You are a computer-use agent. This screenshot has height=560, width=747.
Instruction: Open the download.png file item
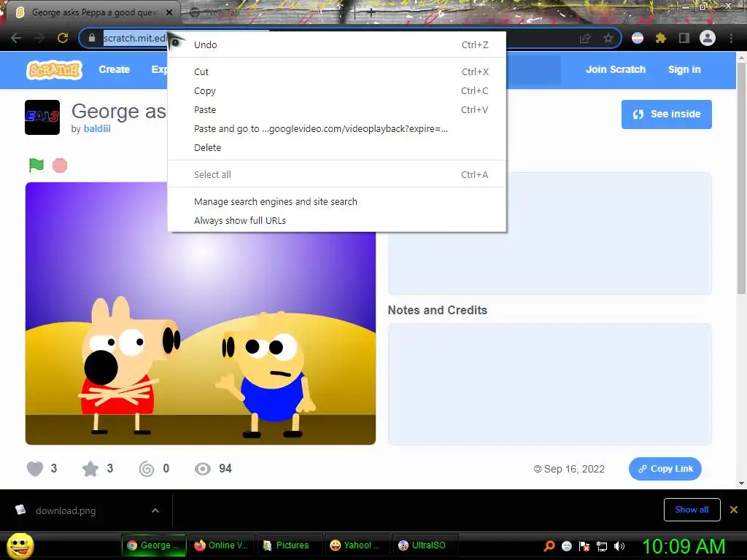66,510
